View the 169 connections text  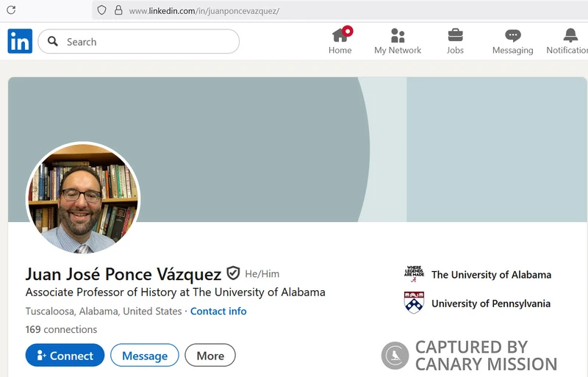coord(61,329)
